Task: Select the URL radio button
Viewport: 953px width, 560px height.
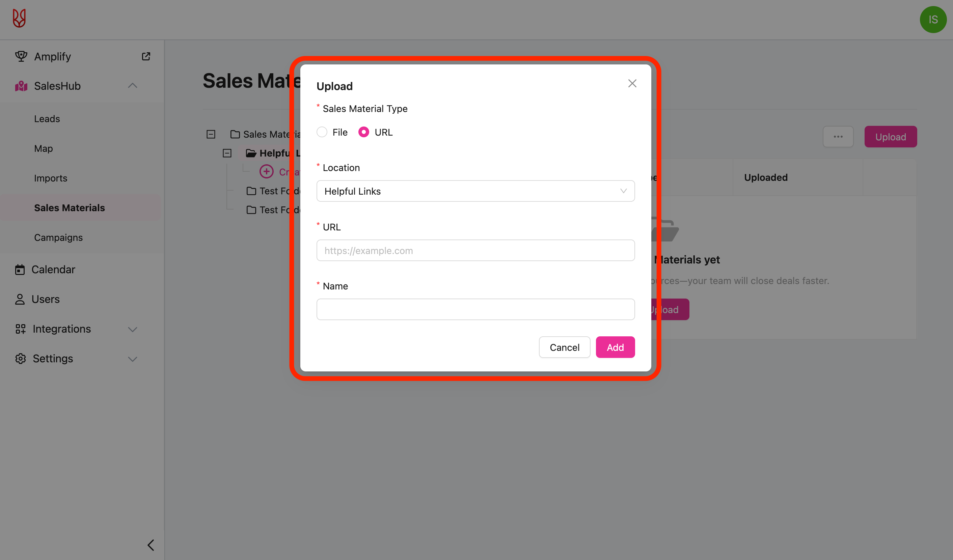Action: point(363,132)
